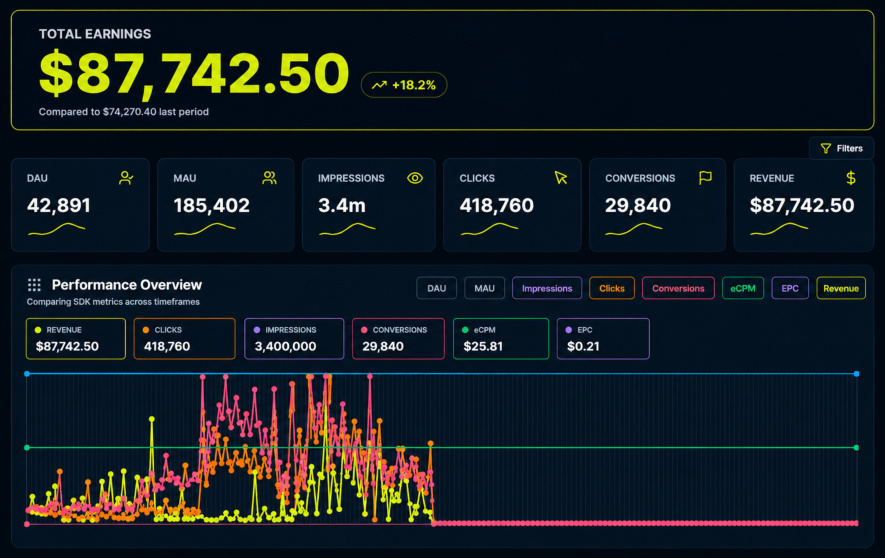Toggle the Conversions series chip
Image resolution: width=885 pixels, height=558 pixels.
(678, 288)
